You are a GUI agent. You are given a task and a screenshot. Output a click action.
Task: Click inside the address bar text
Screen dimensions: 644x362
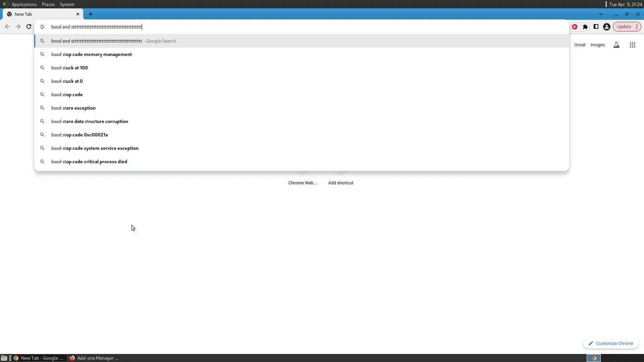[97, 27]
